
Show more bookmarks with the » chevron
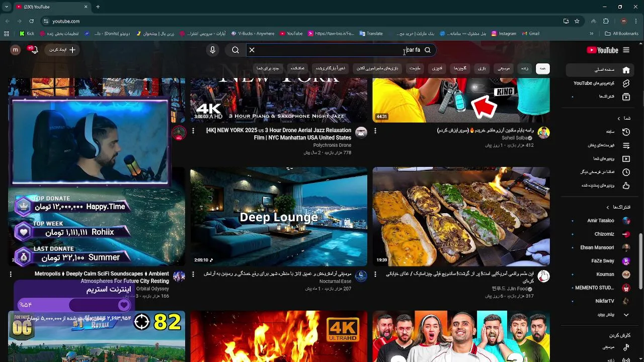pyautogui.click(x=592, y=34)
